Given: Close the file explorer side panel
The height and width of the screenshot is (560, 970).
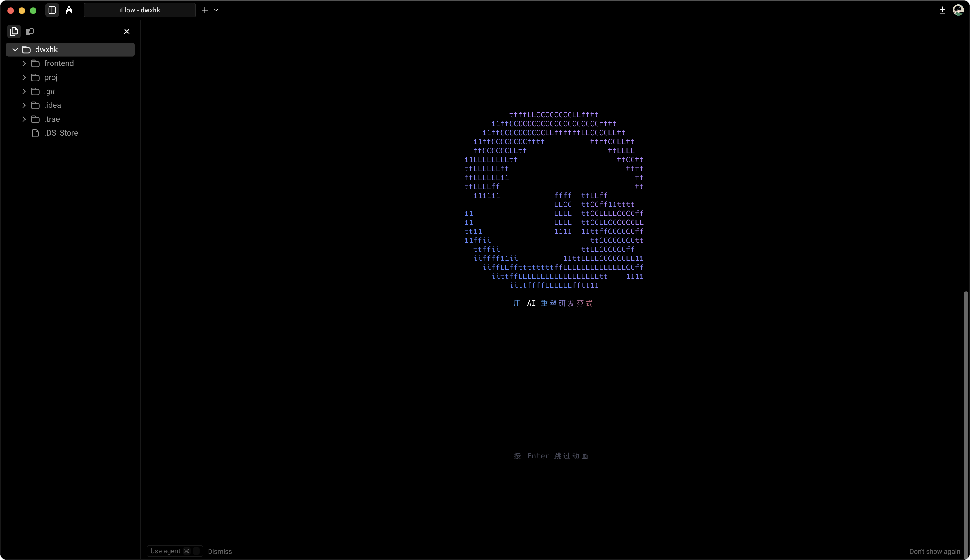Looking at the screenshot, I should (127, 31).
